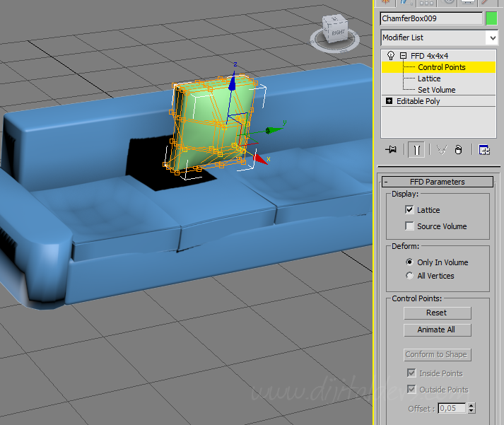Open Configure Modifier Sets icon

[x=484, y=150]
